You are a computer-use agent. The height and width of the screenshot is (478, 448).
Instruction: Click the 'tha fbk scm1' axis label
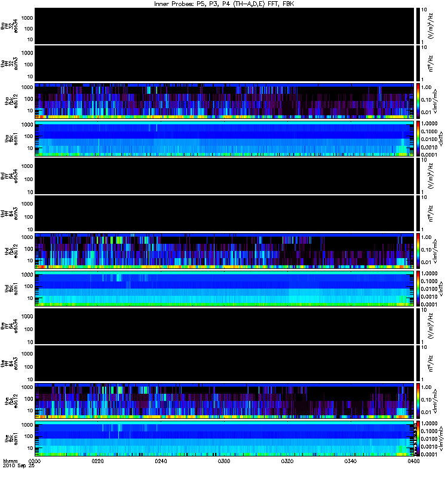[11, 138]
